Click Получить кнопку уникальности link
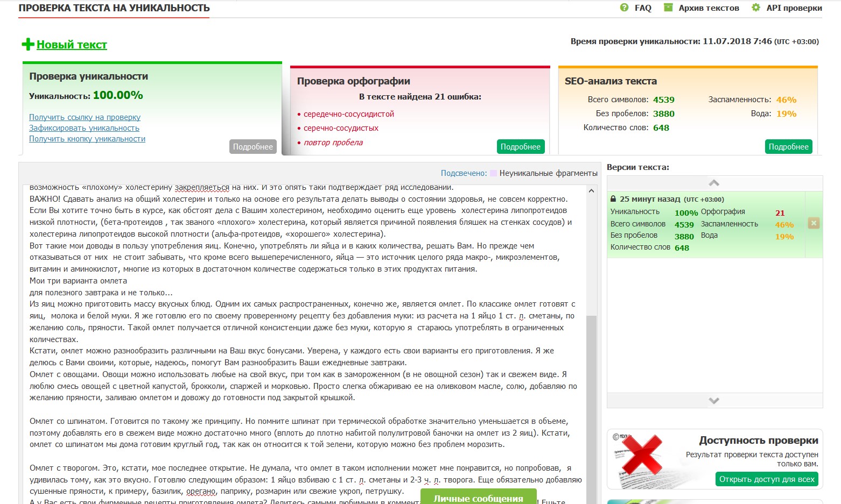The height and width of the screenshot is (504, 841). [87, 139]
